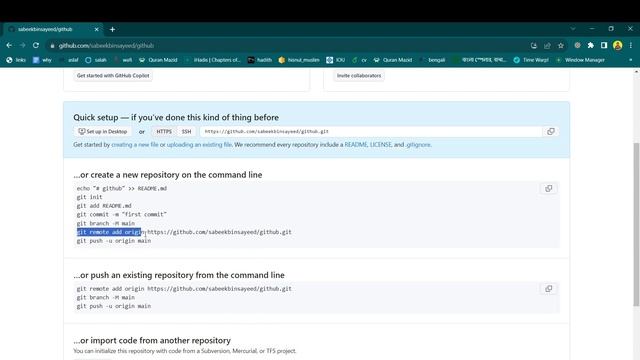Open the 'hadith' bookmark
This screenshot has width=640, height=360.
(260, 60)
